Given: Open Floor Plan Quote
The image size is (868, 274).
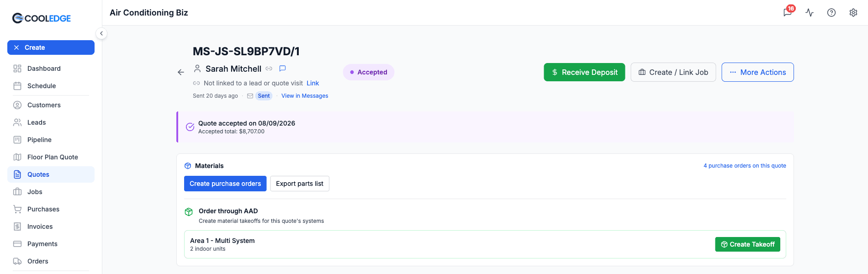Looking at the screenshot, I should pos(51,157).
